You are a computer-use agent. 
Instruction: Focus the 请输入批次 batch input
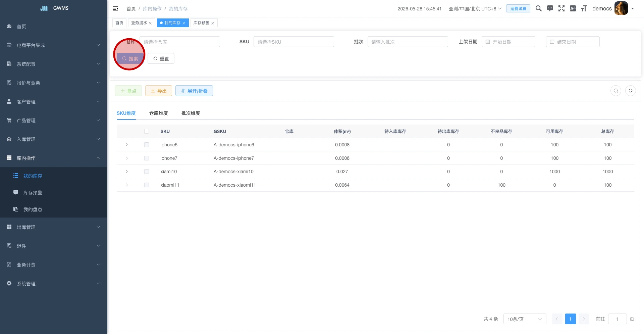click(408, 42)
